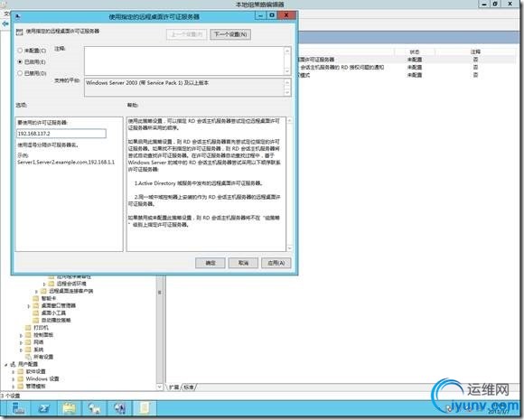Screen dimensions: 524x420
Task: Click the help text scrollbar up arrow
Action: tap(289, 120)
